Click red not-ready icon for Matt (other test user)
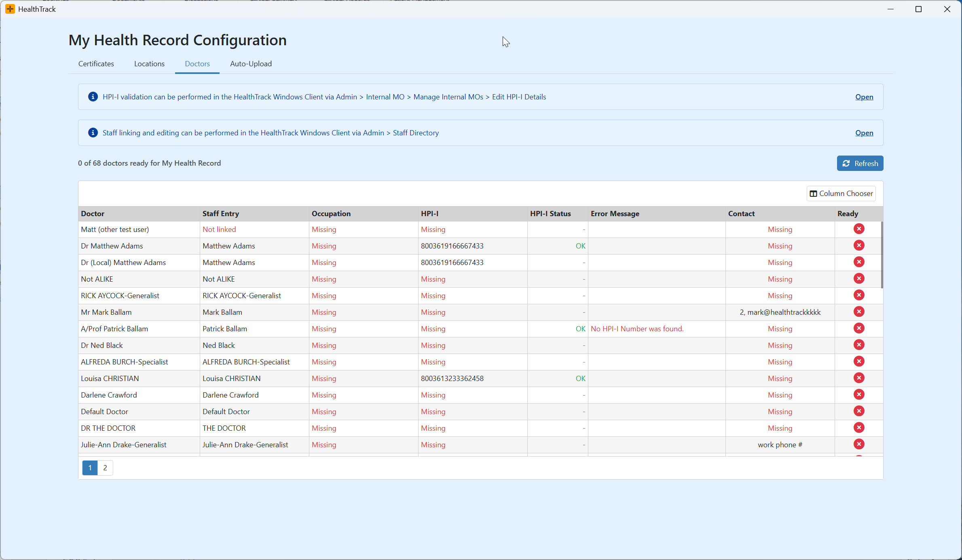Screen dimensions: 962x560 (859, 229)
